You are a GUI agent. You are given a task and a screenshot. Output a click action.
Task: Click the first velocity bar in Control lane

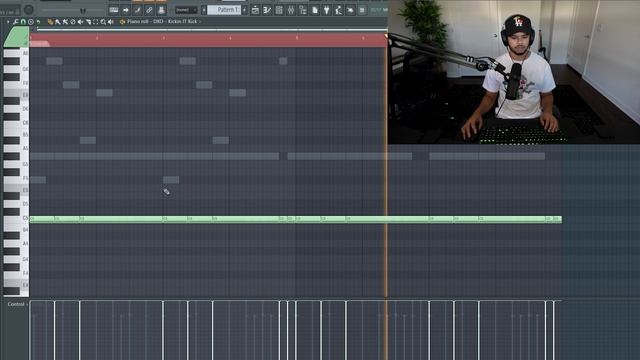pos(31,331)
